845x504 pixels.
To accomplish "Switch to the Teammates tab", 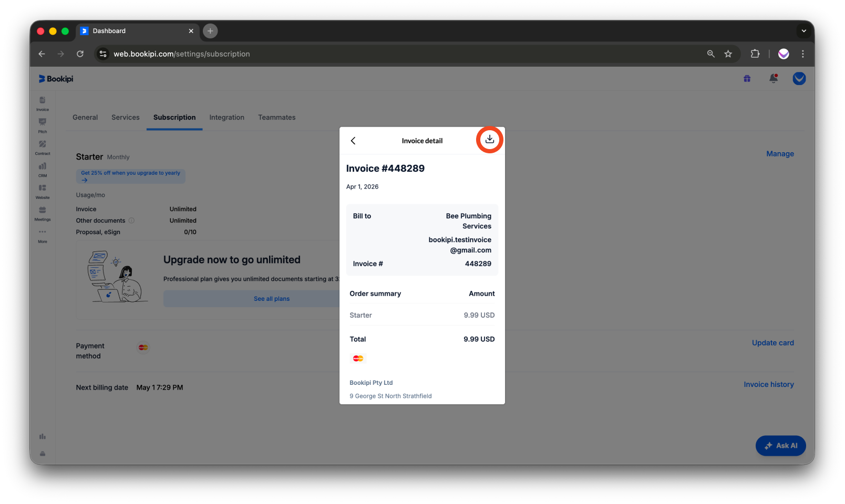I will point(276,117).
